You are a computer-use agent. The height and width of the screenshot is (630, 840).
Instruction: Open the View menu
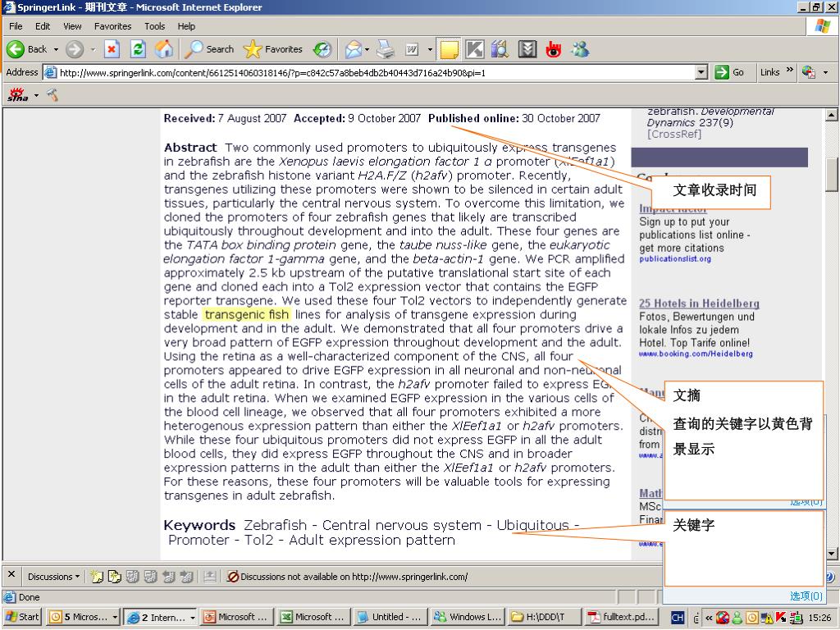pos(72,25)
